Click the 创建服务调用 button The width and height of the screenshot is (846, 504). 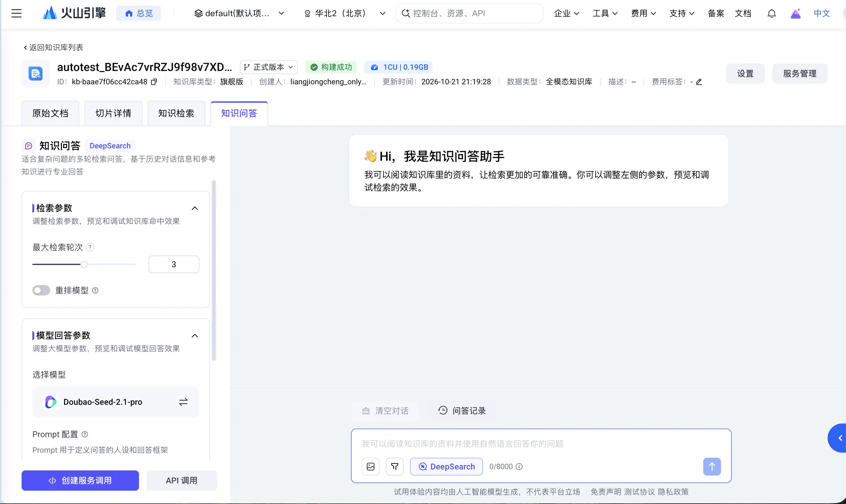[80, 480]
